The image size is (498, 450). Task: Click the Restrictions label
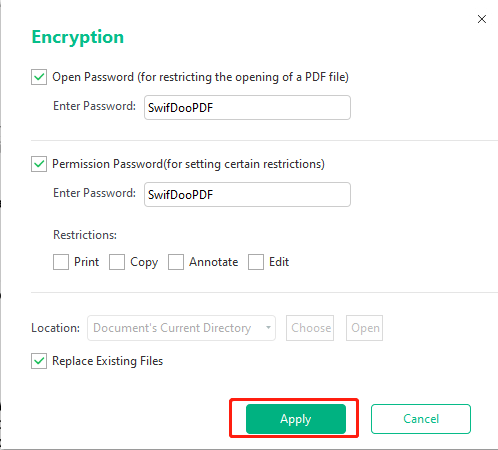[x=85, y=235]
